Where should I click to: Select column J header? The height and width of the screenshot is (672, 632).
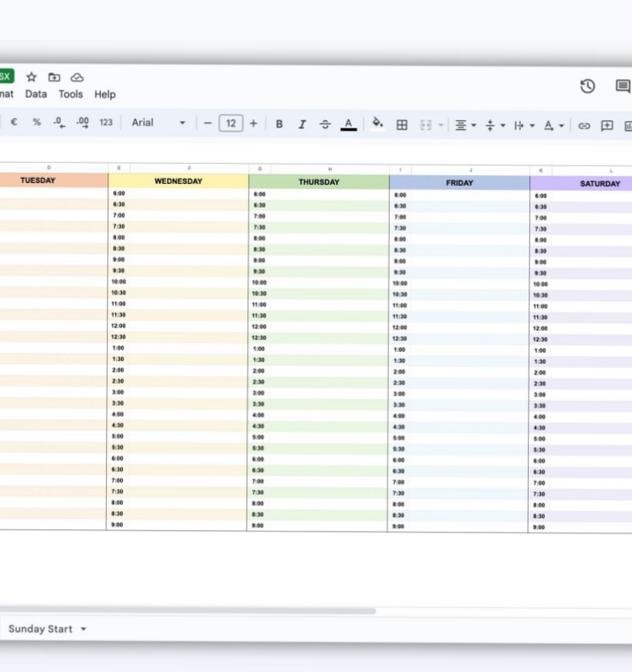coord(471,170)
